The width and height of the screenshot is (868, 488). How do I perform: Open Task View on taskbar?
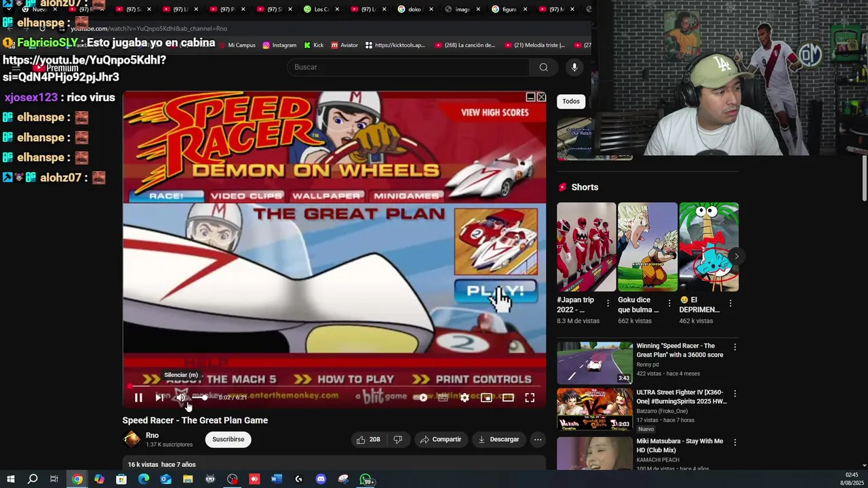54,479
